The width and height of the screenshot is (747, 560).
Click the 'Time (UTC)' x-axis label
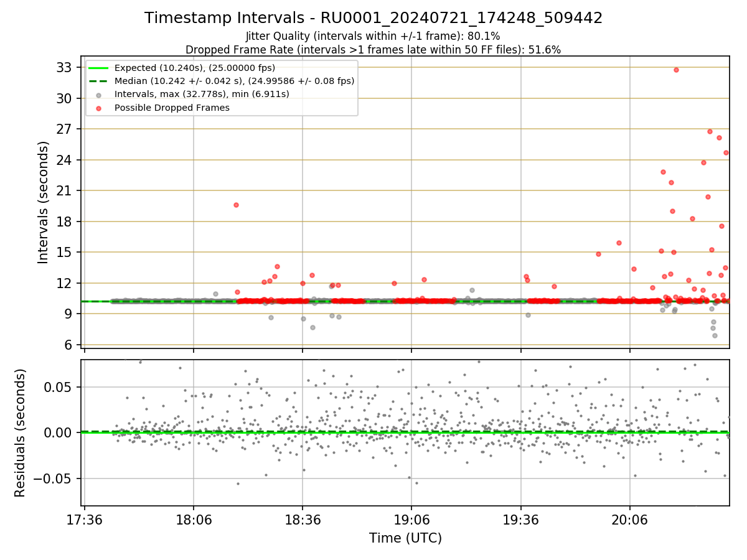pyautogui.click(x=405, y=538)
